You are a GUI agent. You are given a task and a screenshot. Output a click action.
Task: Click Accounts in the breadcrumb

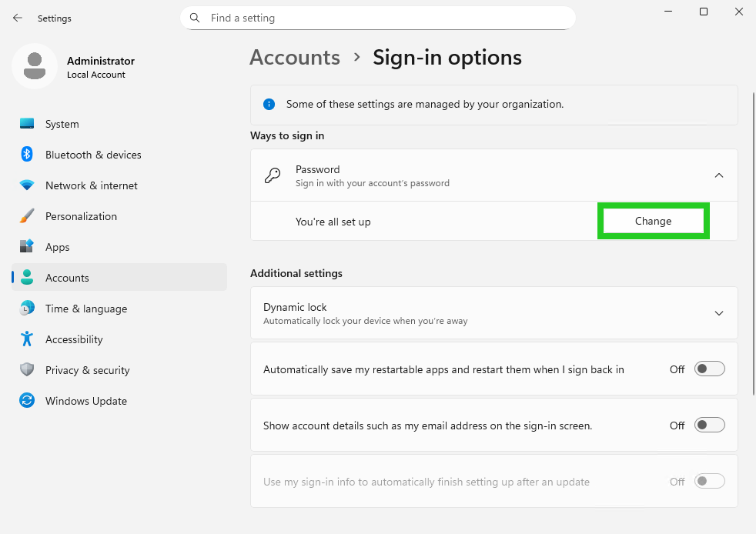(295, 57)
